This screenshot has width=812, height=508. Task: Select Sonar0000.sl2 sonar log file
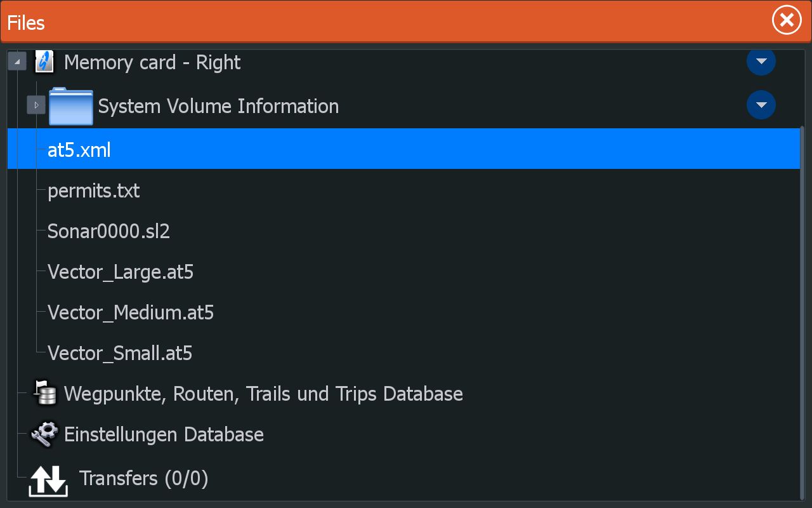(108, 231)
